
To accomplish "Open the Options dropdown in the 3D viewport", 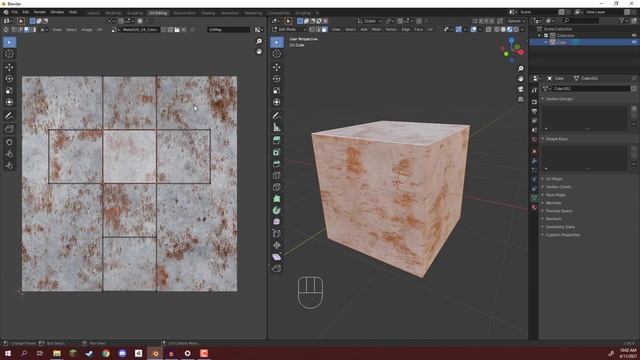I will [x=516, y=21].
